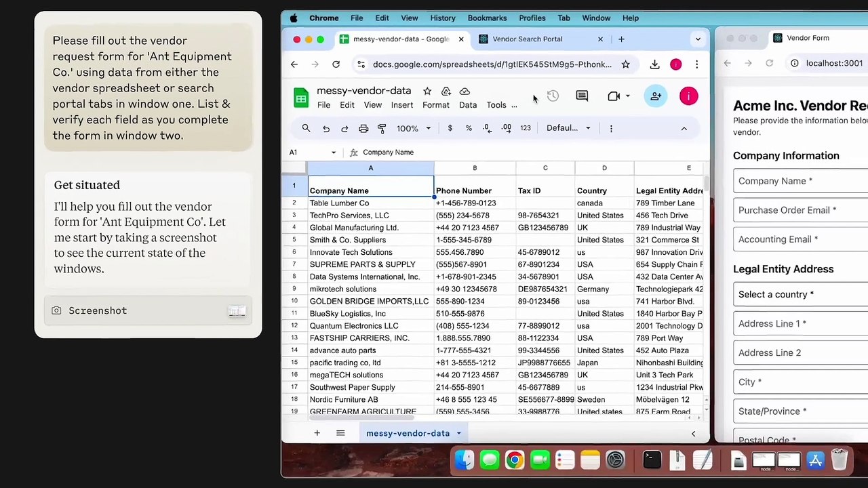Start a Meet call with camera icon

click(x=614, y=96)
